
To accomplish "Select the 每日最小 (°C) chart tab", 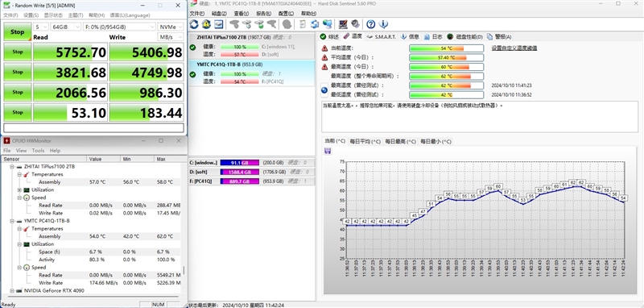I will (436, 141).
